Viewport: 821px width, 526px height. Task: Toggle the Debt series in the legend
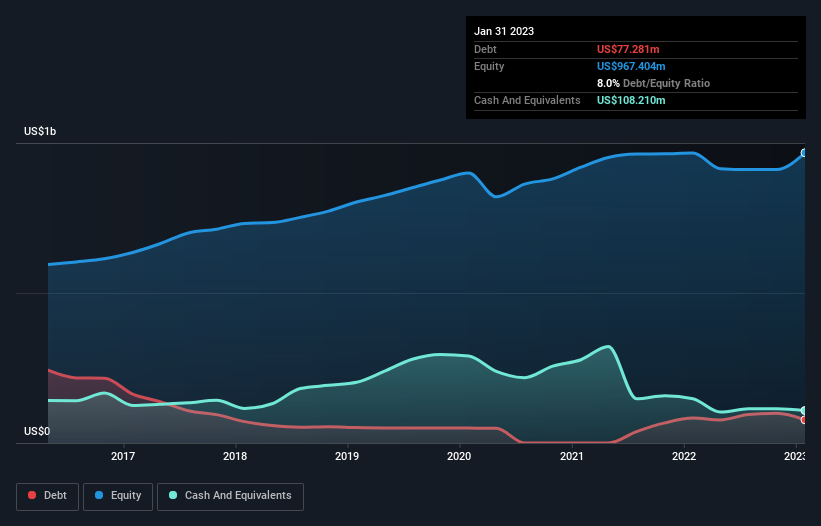(48, 496)
